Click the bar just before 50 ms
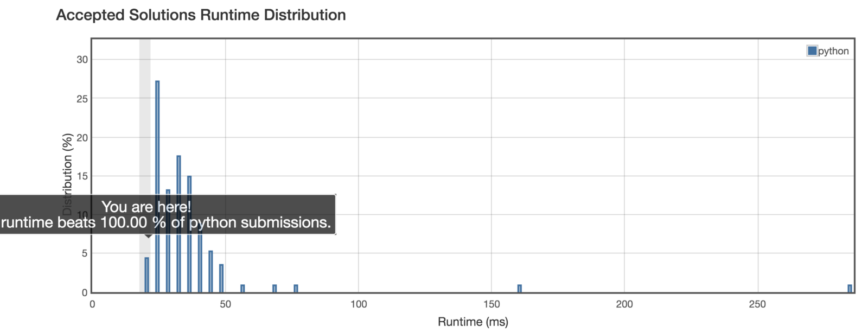The width and height of the screenshot is (868, 332). pos(221,278)
